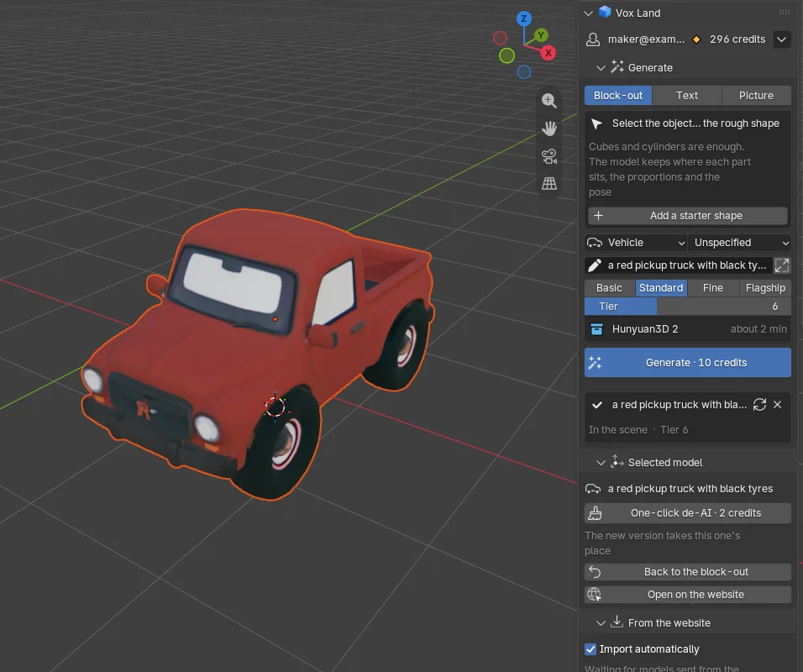Adjust the Tier slider

pyautogui.click(x=688, y=307)
